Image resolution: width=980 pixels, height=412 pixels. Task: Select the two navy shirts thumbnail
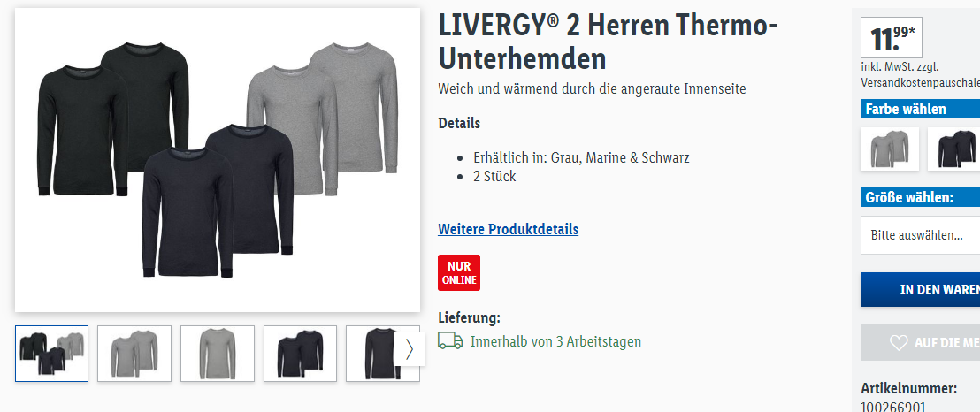(300, 354)
